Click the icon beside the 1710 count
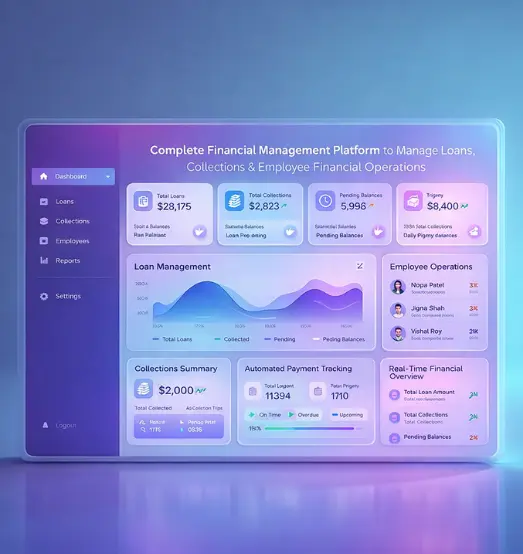 pos(318,391)
